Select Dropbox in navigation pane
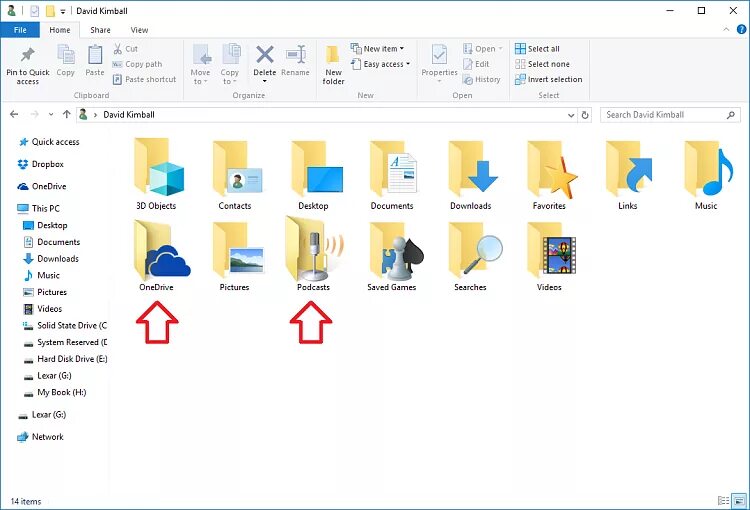750x510 pixels. point(40,164)
